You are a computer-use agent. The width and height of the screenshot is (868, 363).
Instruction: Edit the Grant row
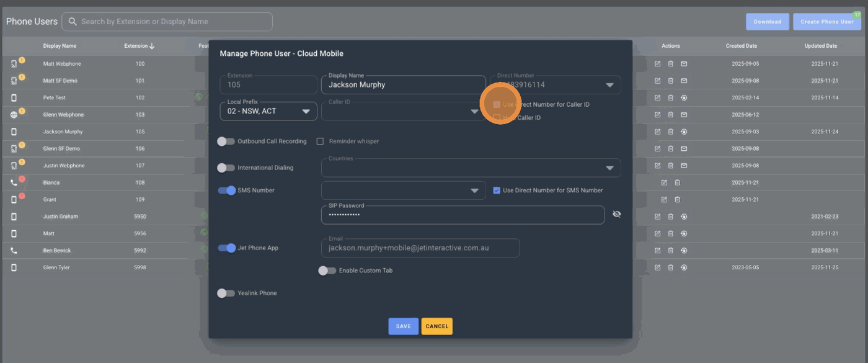(664, 199)
